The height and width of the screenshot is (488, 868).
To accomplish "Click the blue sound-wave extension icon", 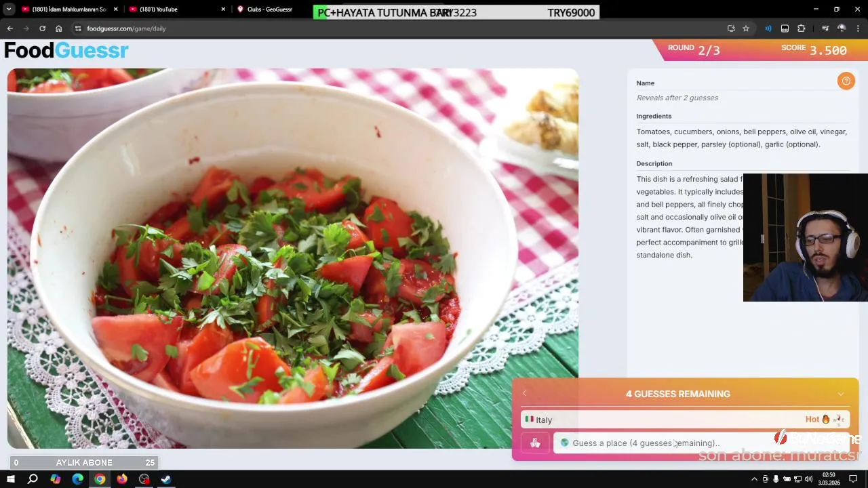I will coord(768,28).
